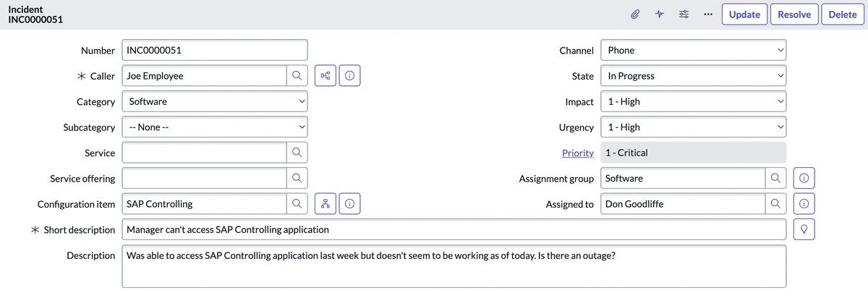Show Configuration item info icon
Viewport: 868px width, 298px height.
pyautogui.click(x=349, y=204)
